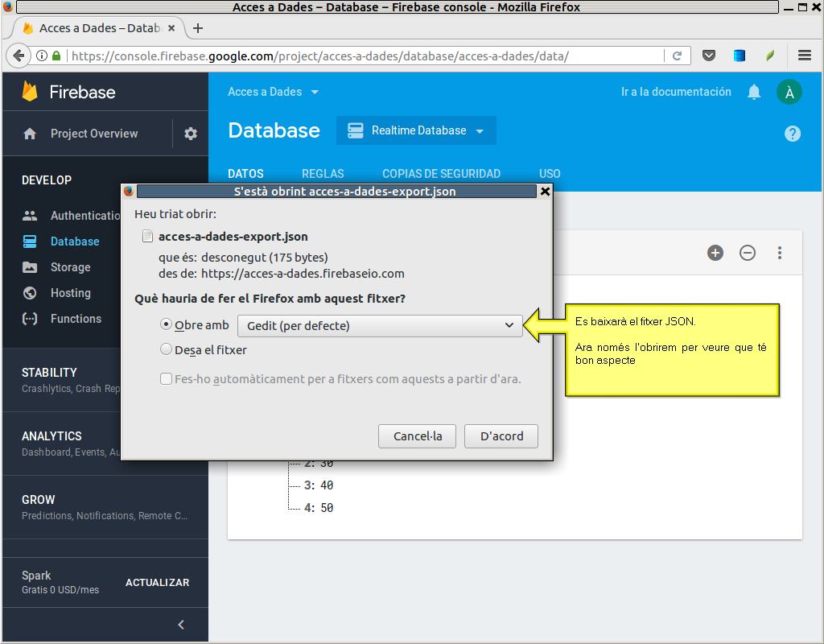Open notifications bell icon

754,92
